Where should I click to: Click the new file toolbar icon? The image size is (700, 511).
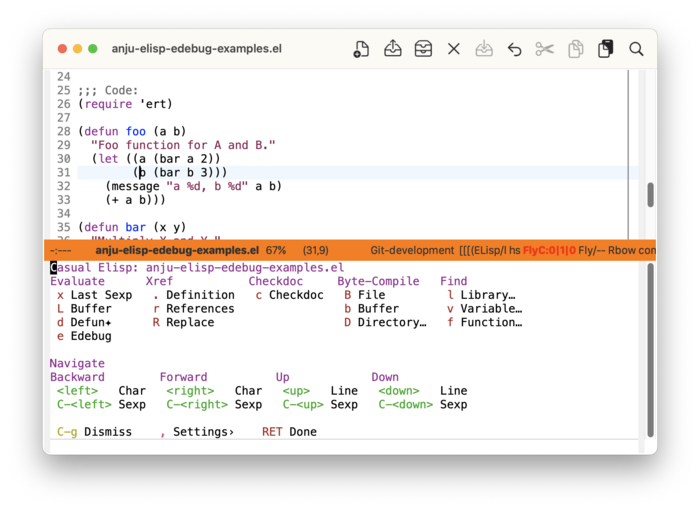[x=361, y=49]
